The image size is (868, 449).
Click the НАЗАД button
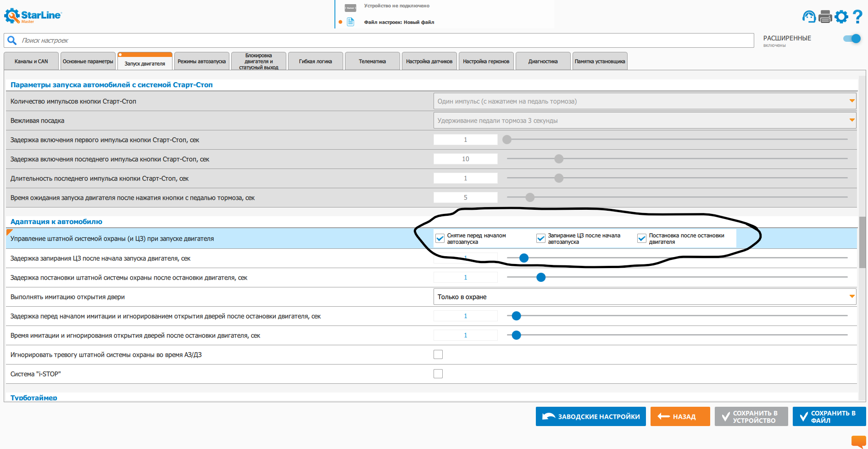tap(680, 416)
